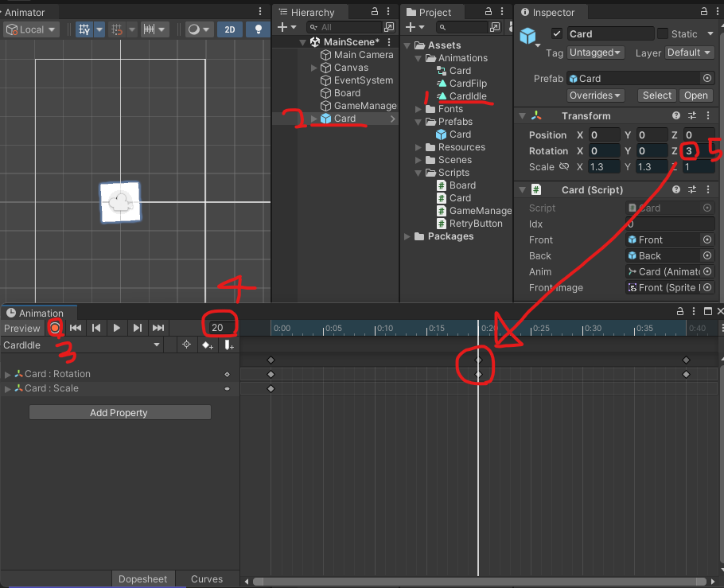Select RetryButton script
Viewport: 724px width, 588px height.
tap(476, 224)
